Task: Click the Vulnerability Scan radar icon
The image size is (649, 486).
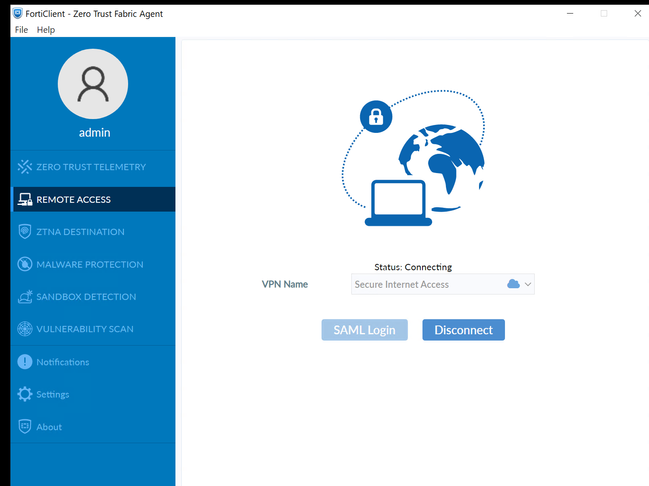Action: [x=25, y=329]
